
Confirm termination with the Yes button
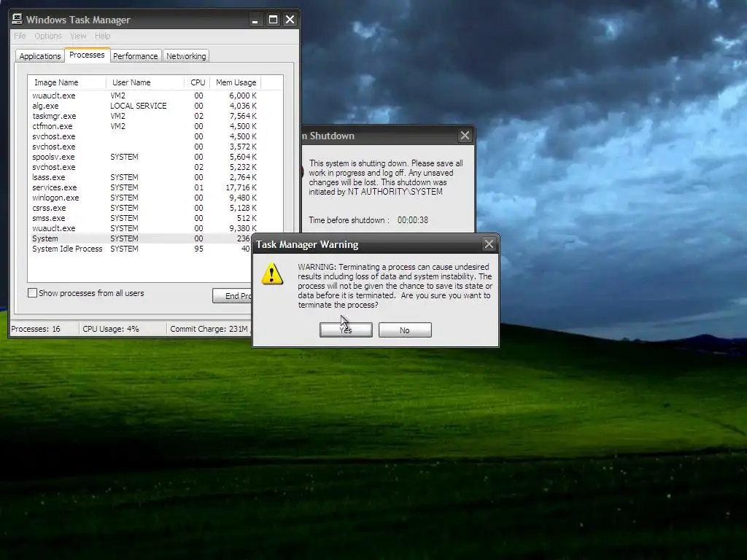346,330
